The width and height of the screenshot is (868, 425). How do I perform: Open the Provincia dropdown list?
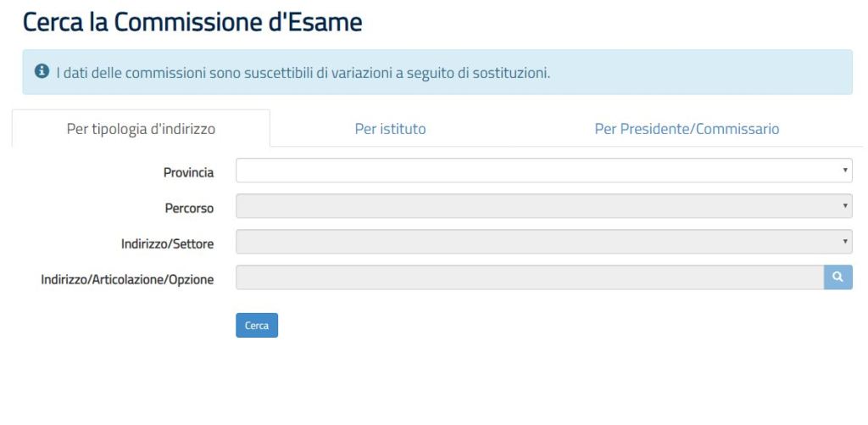(542, 171)
